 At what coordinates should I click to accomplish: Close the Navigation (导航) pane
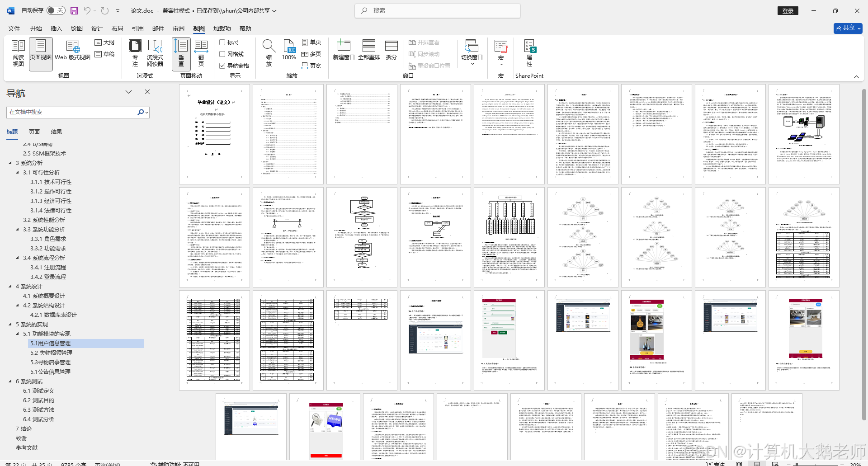[x=147, y=92]
